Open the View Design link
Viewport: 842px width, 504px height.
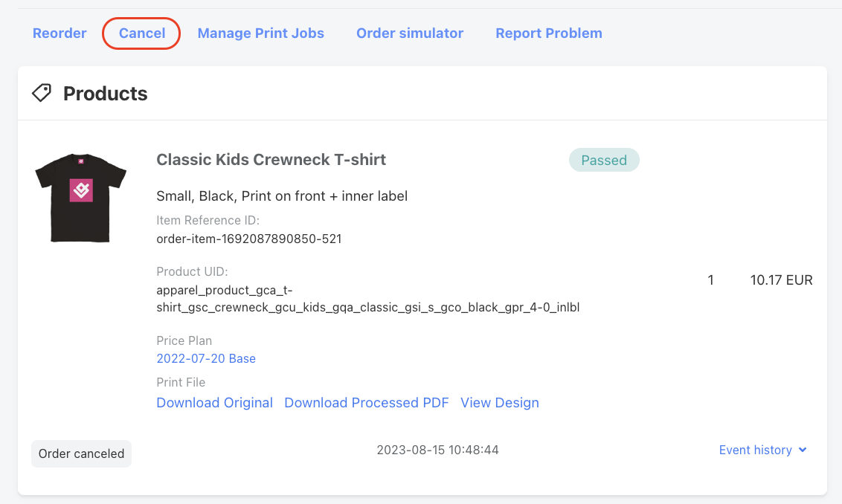click(499, 403)
